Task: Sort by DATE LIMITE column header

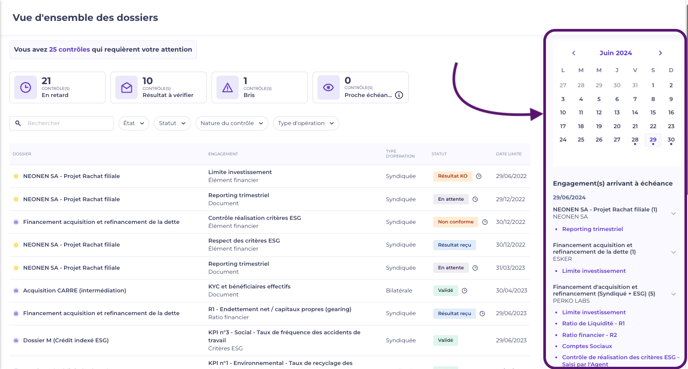Action: [509, 154]
